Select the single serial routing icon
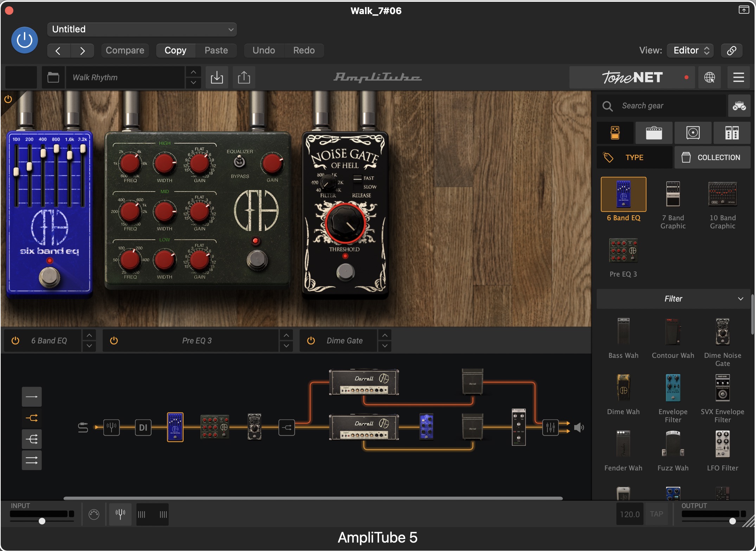The height and width of the screenshot is (551, 756). pyautogui.click(x=32, y=397)
